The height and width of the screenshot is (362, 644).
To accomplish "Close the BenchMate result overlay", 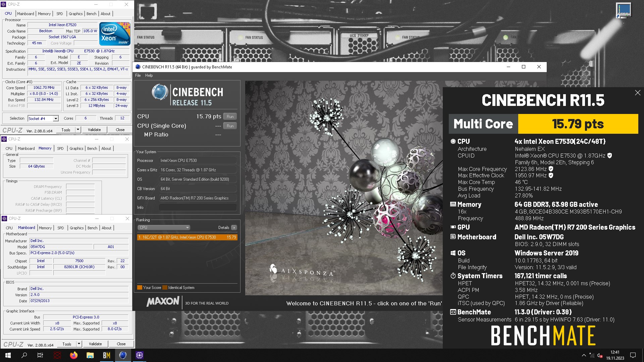I will (x=638, y=93).
